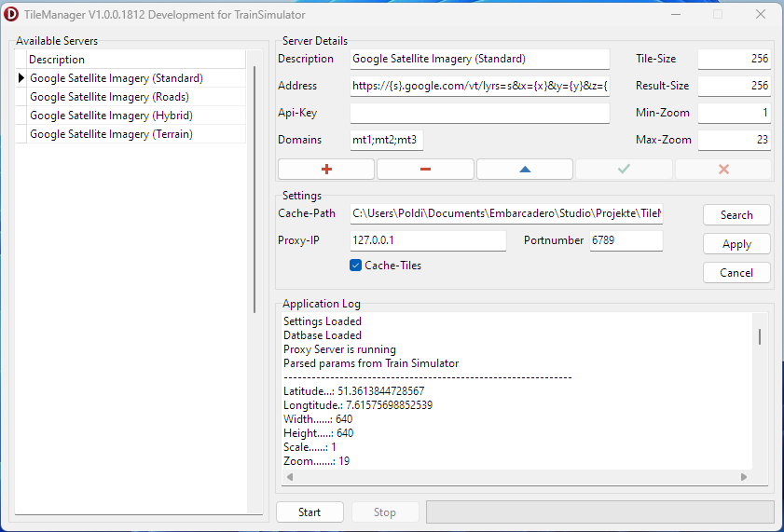Click the Tile-Size field
Screen dimensions: 784x532
point(734,59)
